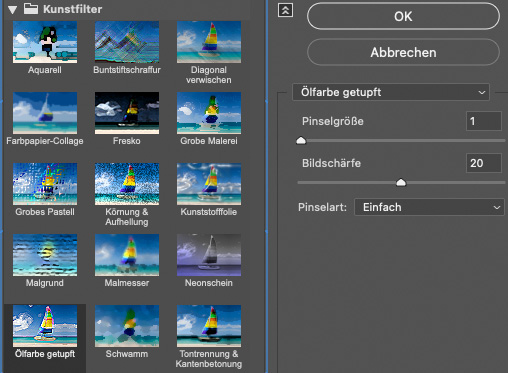Click the Pinselgröße value field

[x=484, y=121]
